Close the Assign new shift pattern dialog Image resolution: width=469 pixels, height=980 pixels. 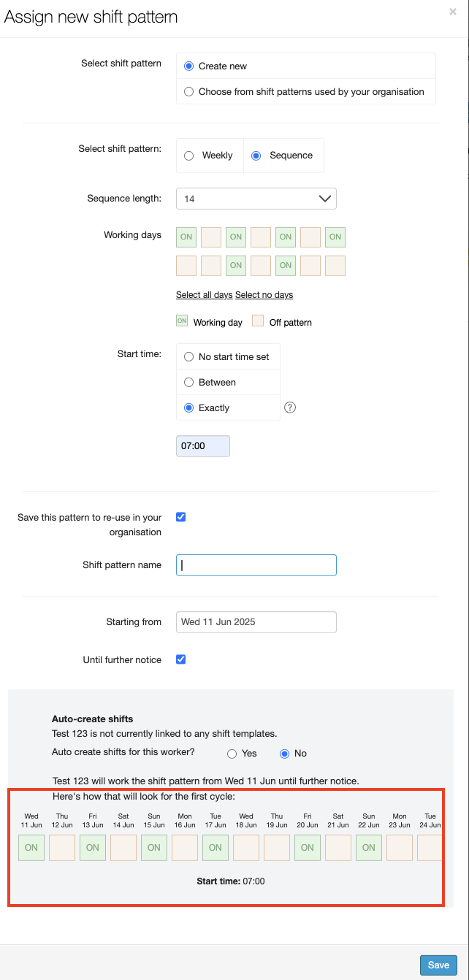tap(453, 12)
